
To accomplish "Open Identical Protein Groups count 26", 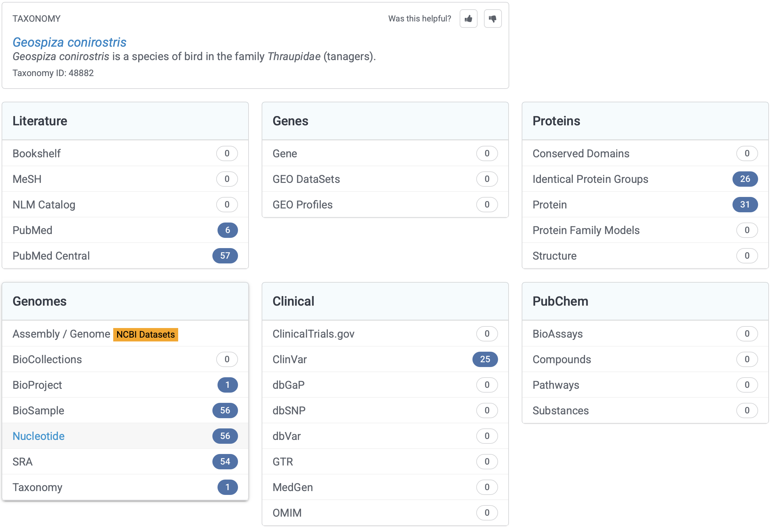I will [745, 179].
